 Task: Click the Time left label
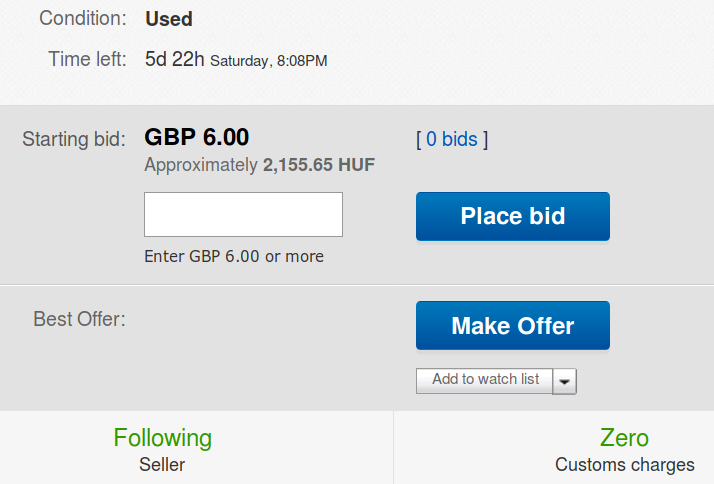click(87, 59)
